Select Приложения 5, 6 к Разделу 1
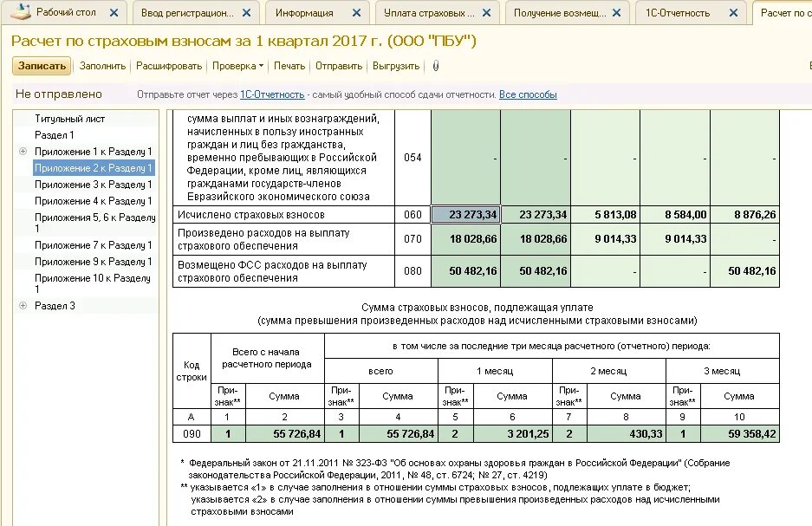The height and width of the screenshot is (526, 812). (x=94, y=223)
